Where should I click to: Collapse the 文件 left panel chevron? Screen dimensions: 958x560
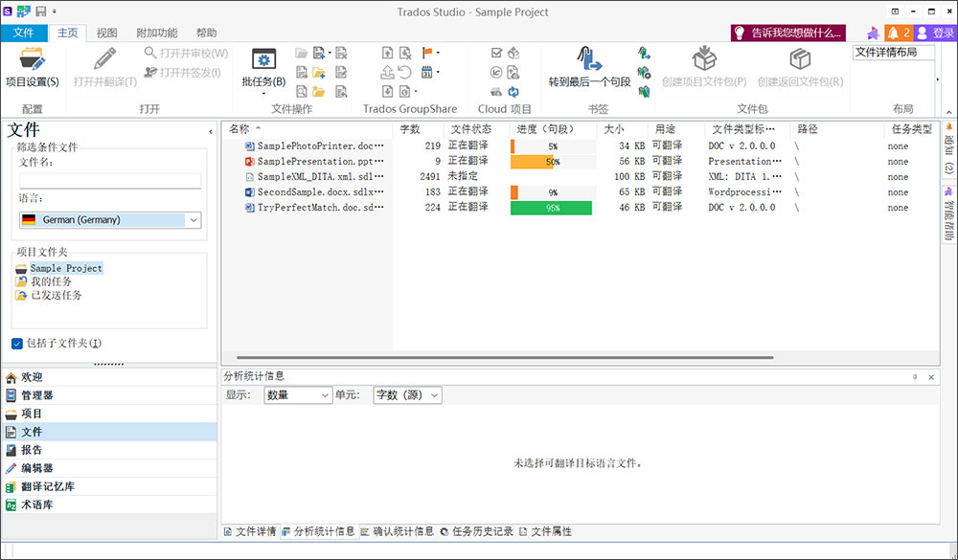211,131
